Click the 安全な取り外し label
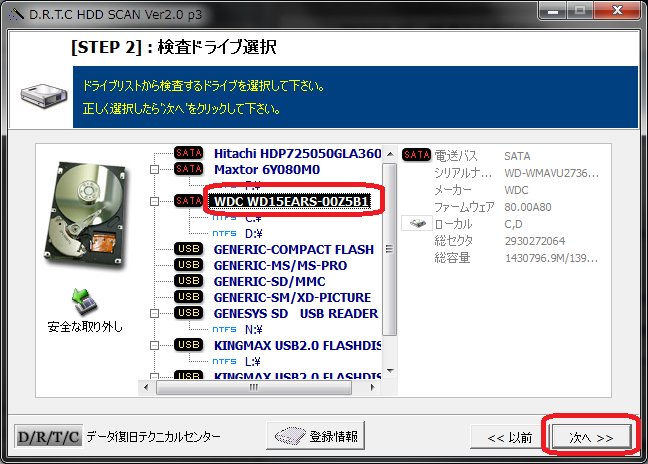Viewport: 648px width, 464px height. [85, 327]
